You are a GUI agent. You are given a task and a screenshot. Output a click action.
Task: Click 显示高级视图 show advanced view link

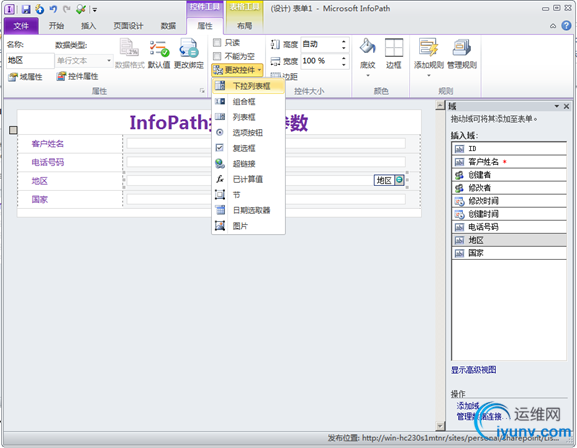[474, 370]
